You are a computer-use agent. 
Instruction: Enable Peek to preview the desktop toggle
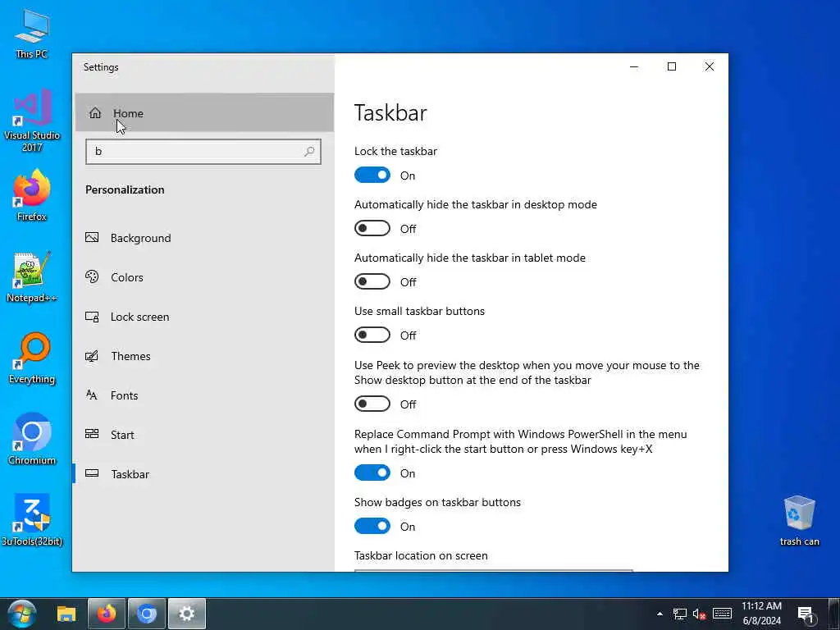coord(372,404)
